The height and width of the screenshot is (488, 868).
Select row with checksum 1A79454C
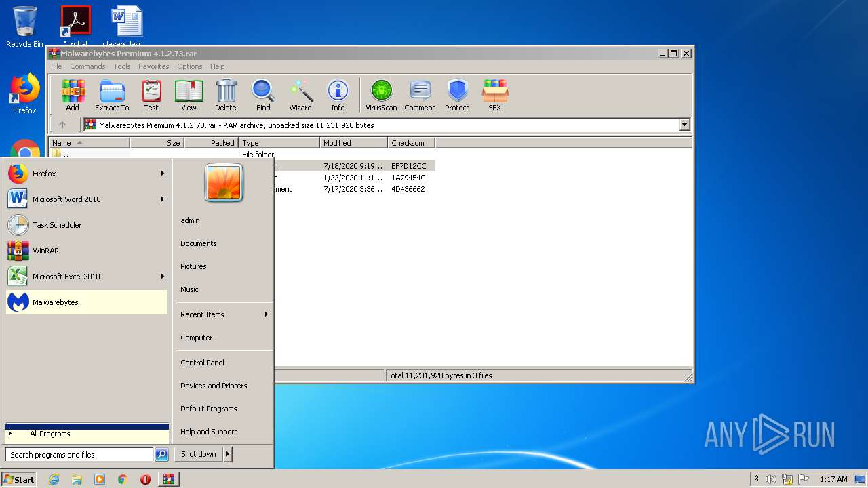click(x=355, y=178)
